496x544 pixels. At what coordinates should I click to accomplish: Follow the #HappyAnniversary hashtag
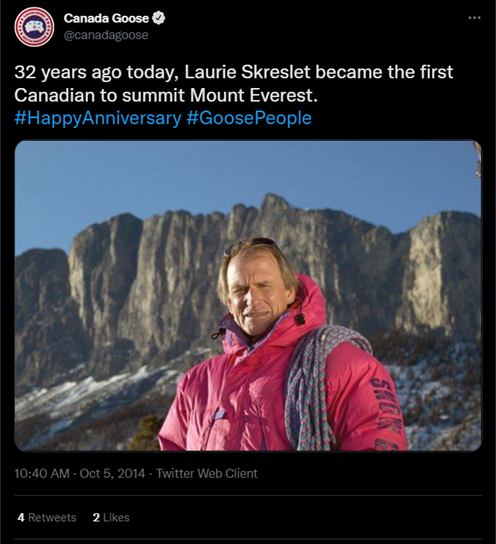click(98, 118)
